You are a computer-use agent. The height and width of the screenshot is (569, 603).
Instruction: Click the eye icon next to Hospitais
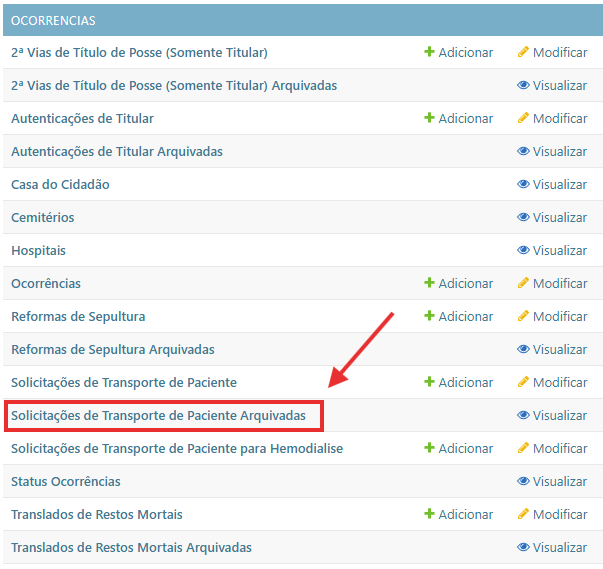coord(523,250)
